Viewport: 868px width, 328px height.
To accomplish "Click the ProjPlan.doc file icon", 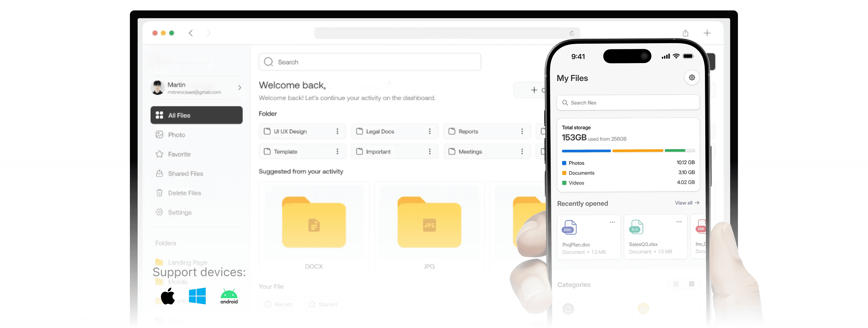I will pyautogui.click(x=569, y=228).
